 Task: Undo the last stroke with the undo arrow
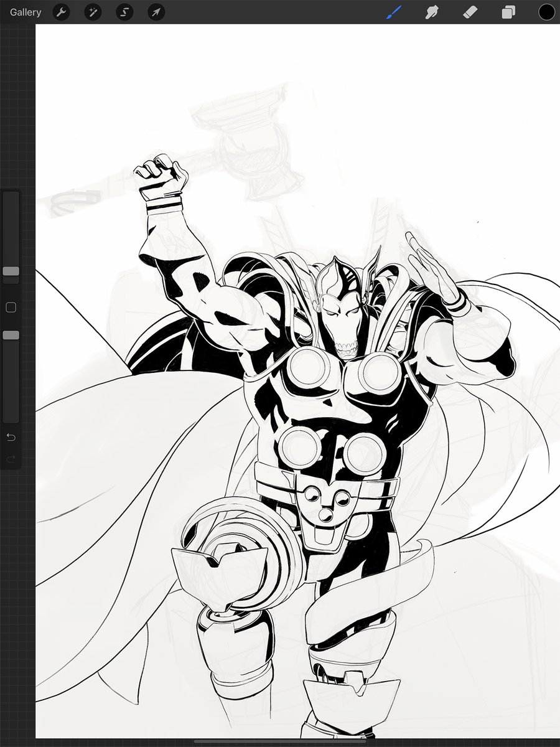click(x=10, y=438)
